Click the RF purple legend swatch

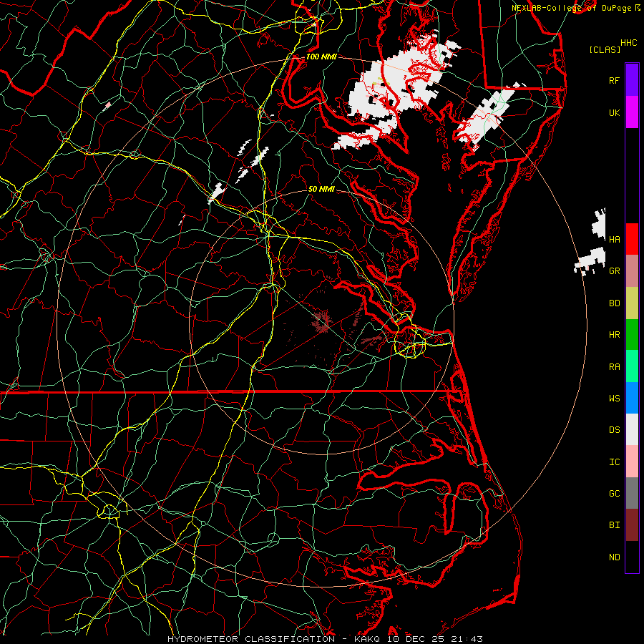pyautogui.click(x=632, y=80)
